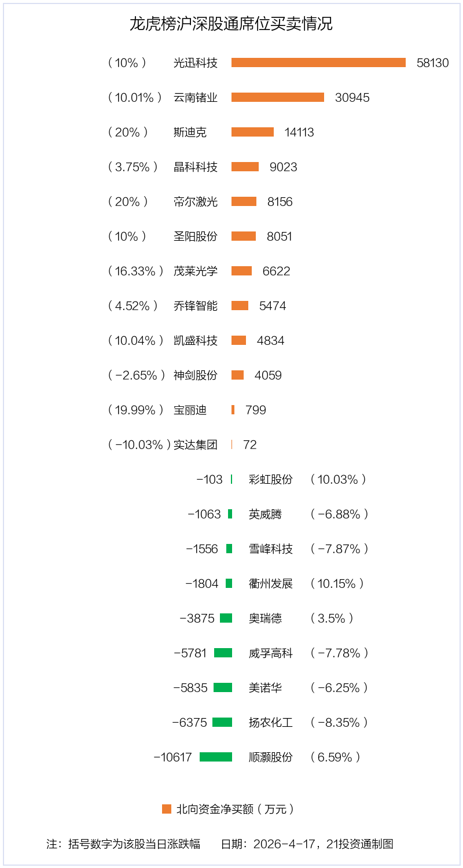Click the 顺灏股份 green bar
This screenshot has width=463, height=868.
pyautogui.click(x=216, y=757)
